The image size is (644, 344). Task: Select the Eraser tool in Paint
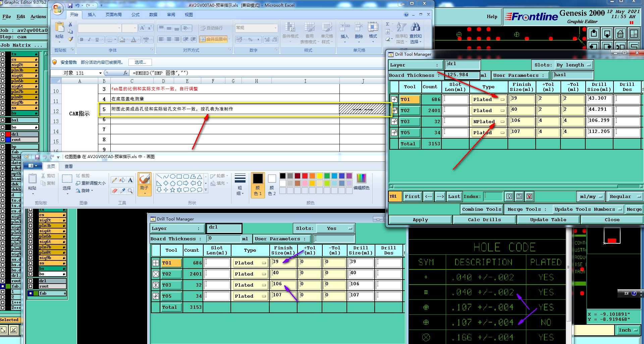[114, 191]
